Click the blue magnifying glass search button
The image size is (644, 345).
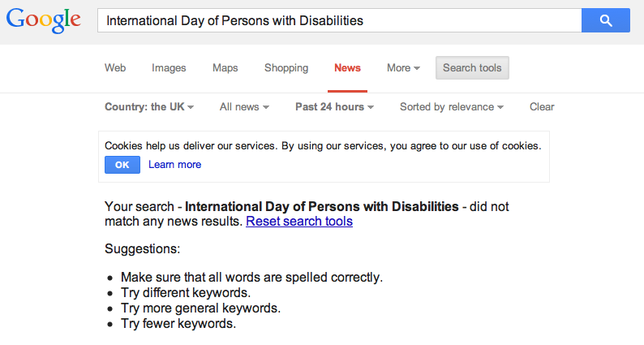point(605,20)
